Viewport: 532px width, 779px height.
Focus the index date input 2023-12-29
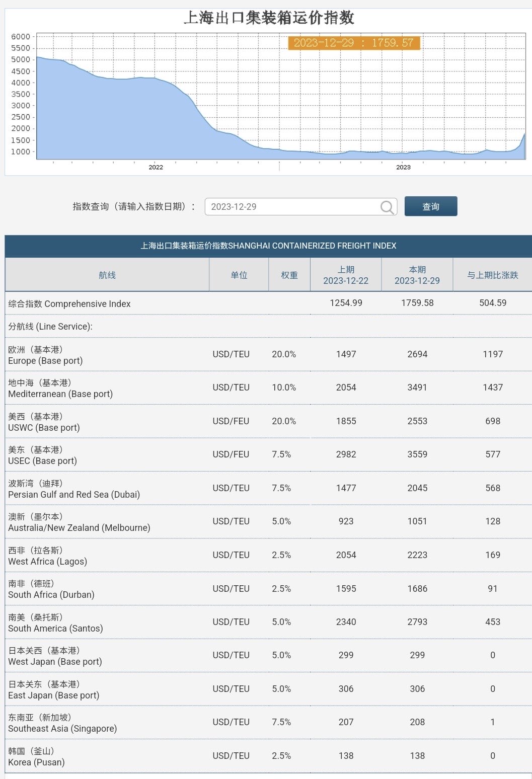pyautogui.click(x=300, y=207)
